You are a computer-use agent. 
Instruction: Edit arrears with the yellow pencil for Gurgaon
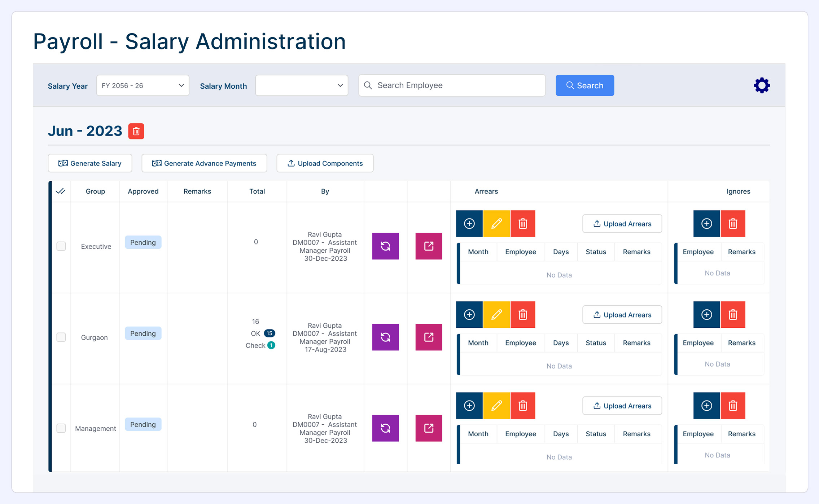pyautogui.click(x=496, y=315)
